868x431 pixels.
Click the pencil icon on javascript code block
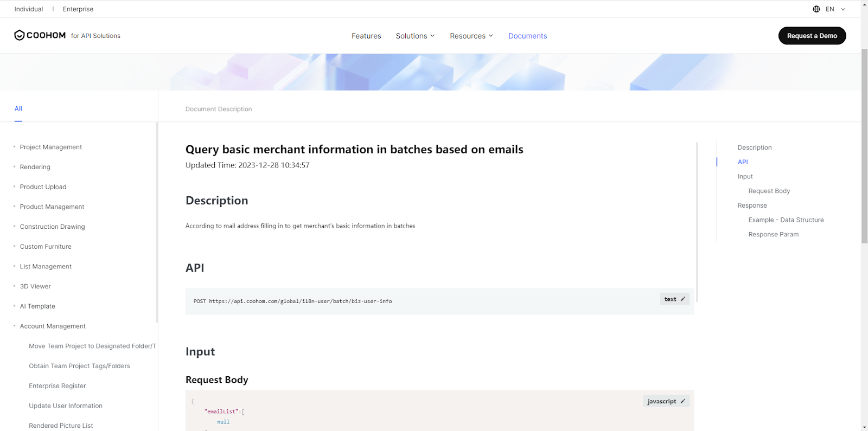682,402
